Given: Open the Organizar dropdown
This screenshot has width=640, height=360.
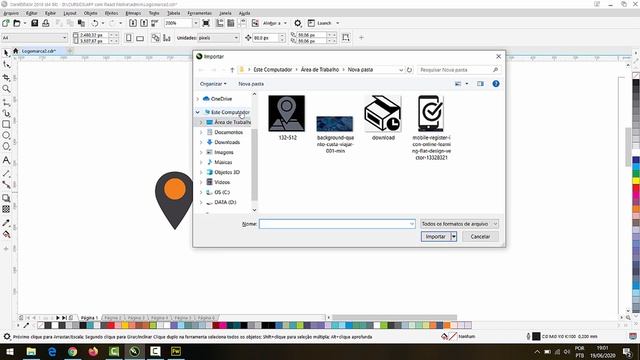Looking at the screenshot, I should (x=213, y=84).
